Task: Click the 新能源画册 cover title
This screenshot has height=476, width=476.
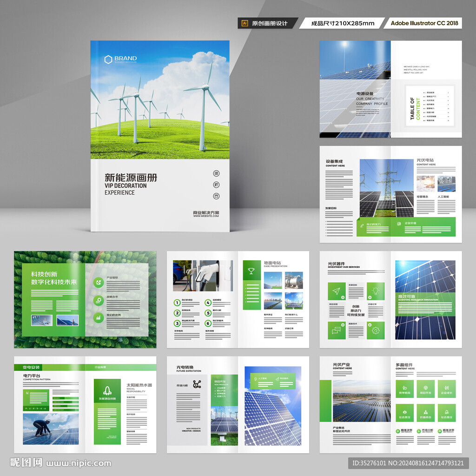Action: click(x=131, y=178)
